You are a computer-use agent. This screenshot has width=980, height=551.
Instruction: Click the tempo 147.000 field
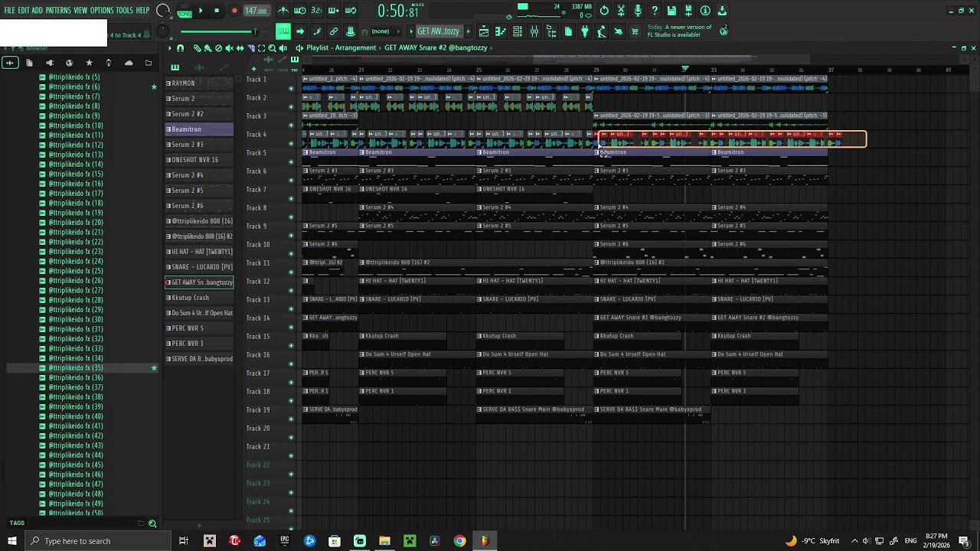click(x=256, y=11)
